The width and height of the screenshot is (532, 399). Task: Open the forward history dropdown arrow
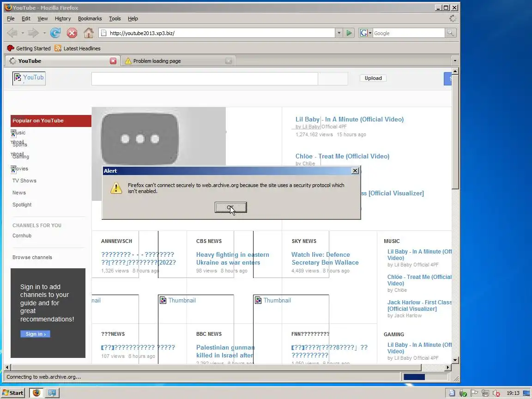tap(44, 33)
